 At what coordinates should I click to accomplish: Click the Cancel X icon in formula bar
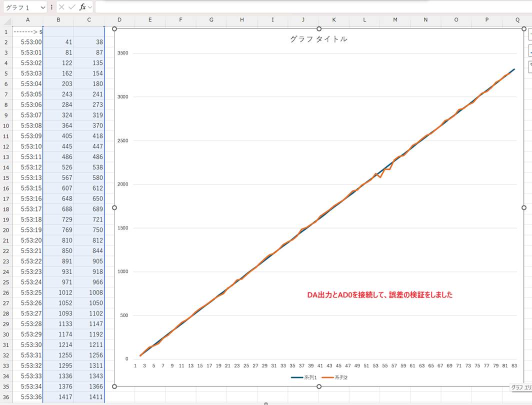click(61, 7)
